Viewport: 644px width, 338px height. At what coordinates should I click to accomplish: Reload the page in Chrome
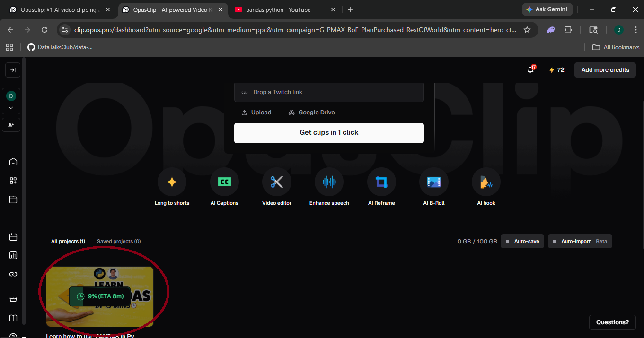coord(44,30)
